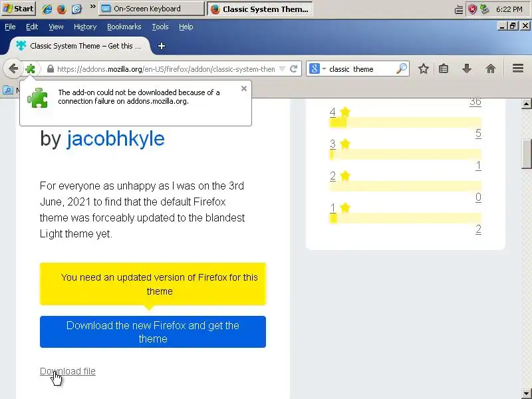Open a new tab with plus button
Screen dimensions: 532x399
click(162, 46)
